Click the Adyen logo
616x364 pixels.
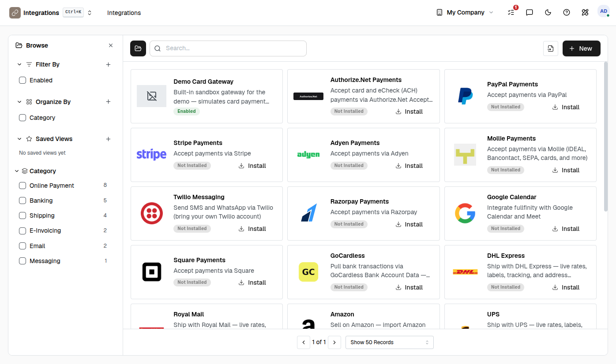point(308,155)
